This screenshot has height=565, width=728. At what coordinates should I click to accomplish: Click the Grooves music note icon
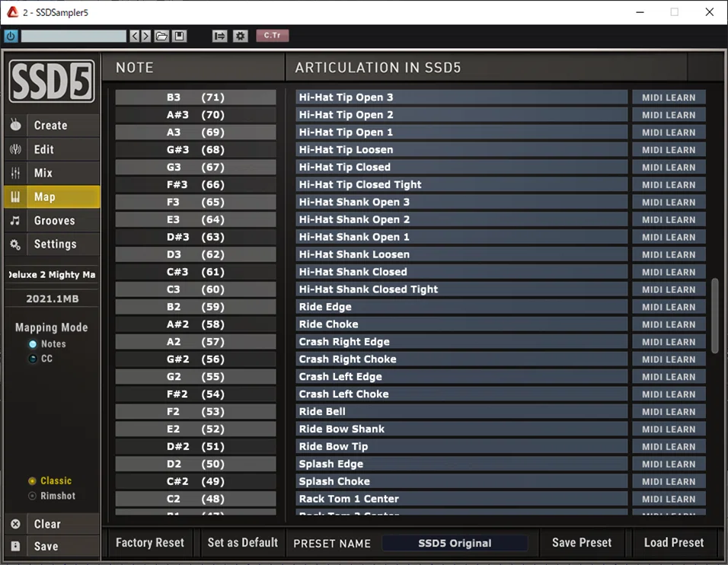pos(16,221)
